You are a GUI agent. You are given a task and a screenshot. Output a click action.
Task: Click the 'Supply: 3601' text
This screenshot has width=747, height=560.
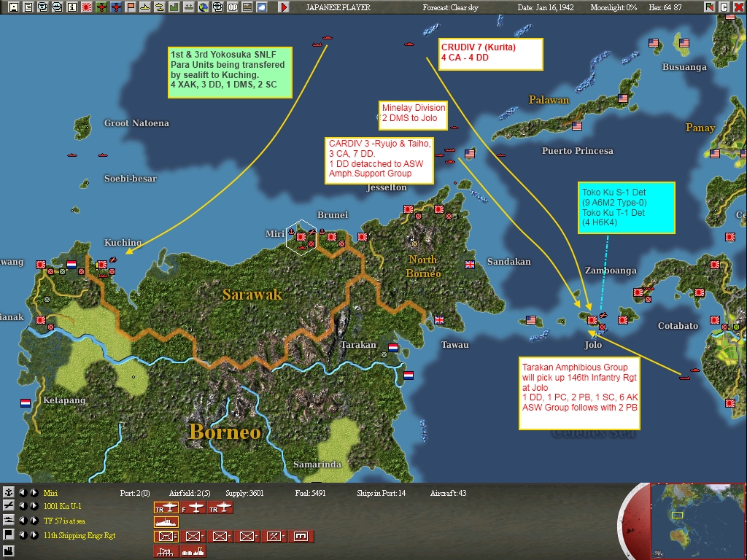pos(244,493)
